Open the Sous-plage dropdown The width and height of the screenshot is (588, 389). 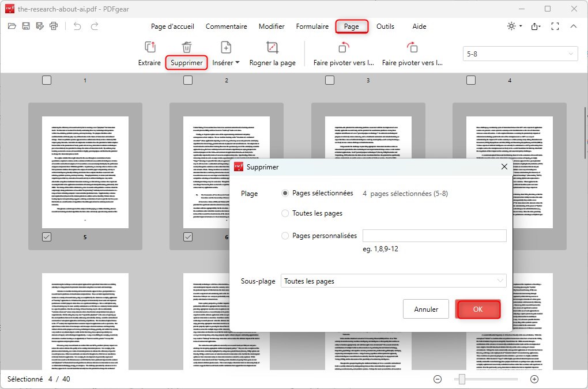pyautogui.click(x=394, y=281)
